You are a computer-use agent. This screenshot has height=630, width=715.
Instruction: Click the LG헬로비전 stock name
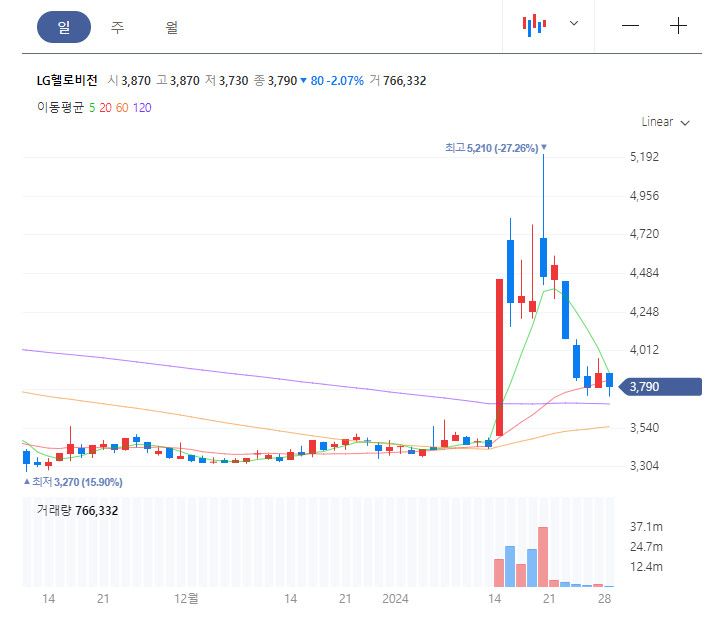point(67,81)
